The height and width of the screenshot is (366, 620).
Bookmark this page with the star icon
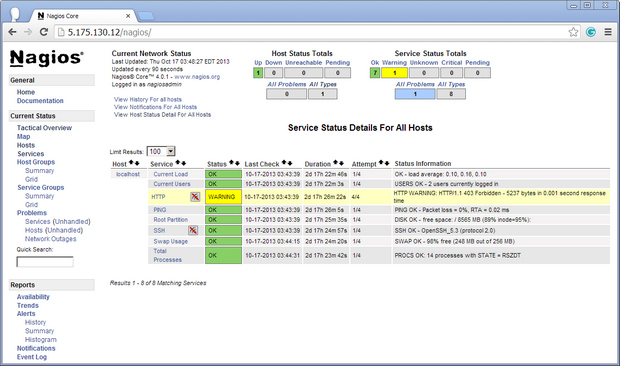point(573,32)
